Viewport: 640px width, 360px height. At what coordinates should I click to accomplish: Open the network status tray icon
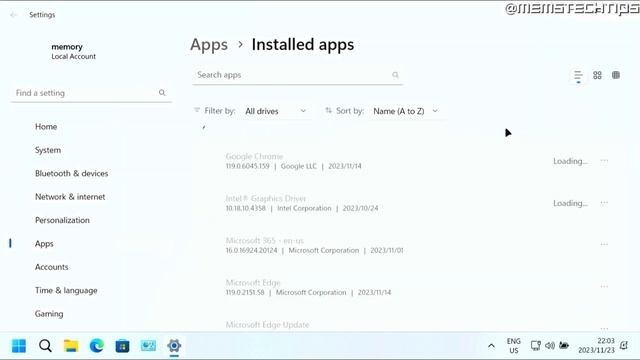[536, 346]
